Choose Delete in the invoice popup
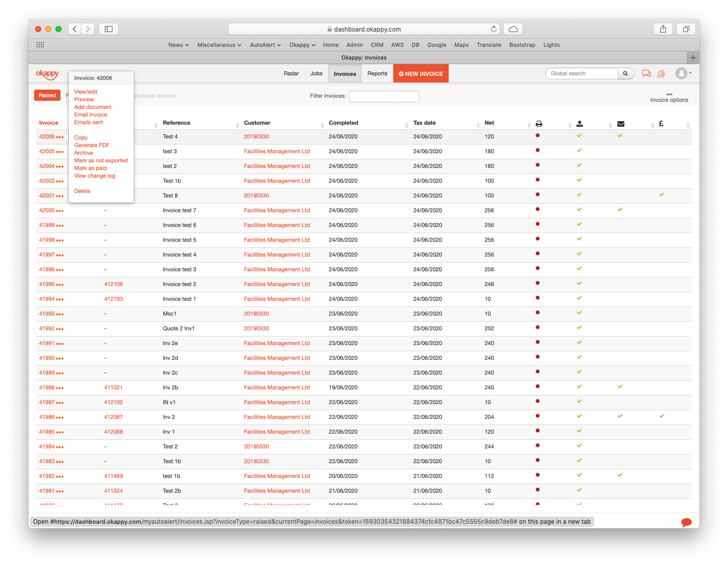 click(82, 191)
